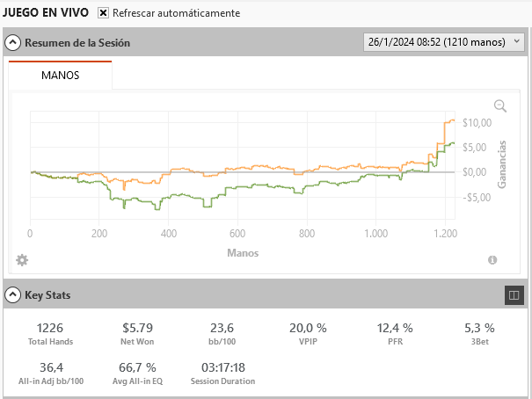
Task: Click the PFR 12,4 % stat
Action: point(395,334)
